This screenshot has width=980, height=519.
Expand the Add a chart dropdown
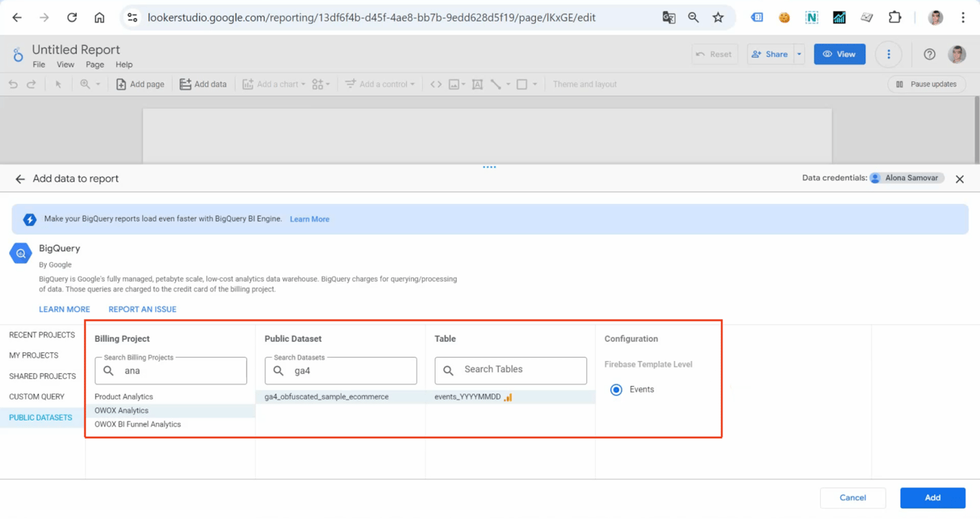coord(303,84)
